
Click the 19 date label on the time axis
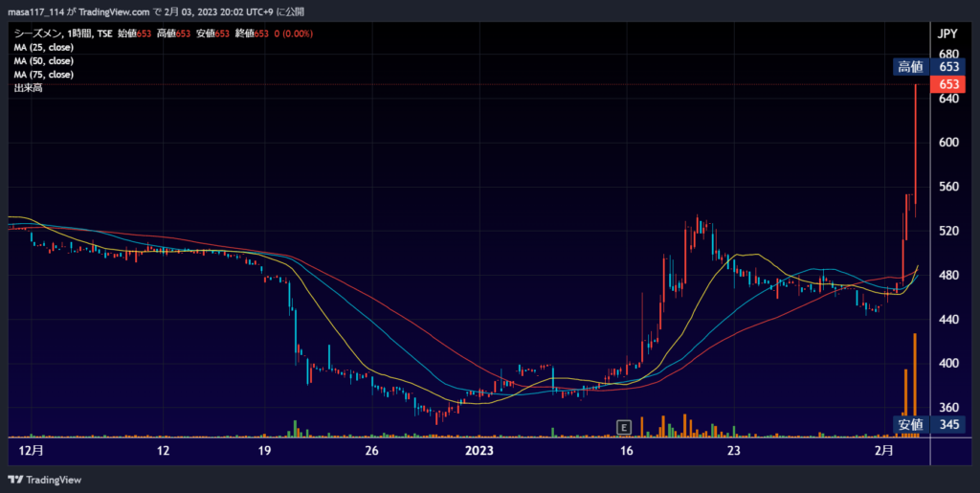tap(264, 451)
